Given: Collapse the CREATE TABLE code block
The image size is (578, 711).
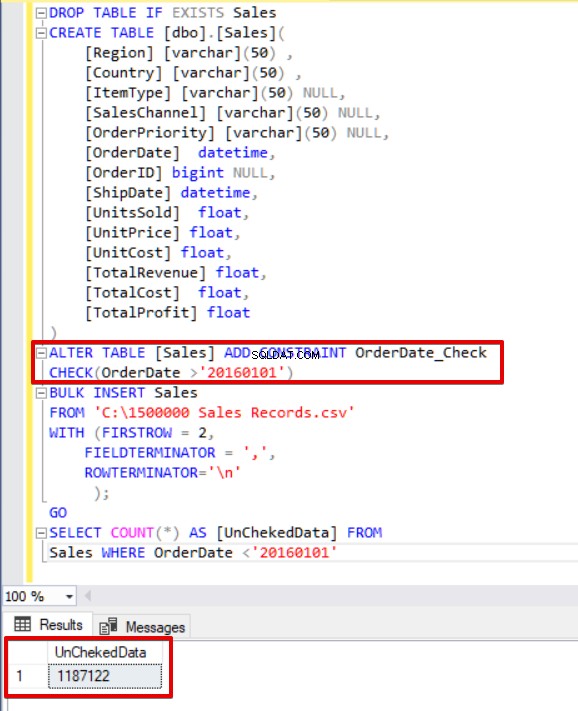Looking at the screenshot, I should click(x=41, y=33).
